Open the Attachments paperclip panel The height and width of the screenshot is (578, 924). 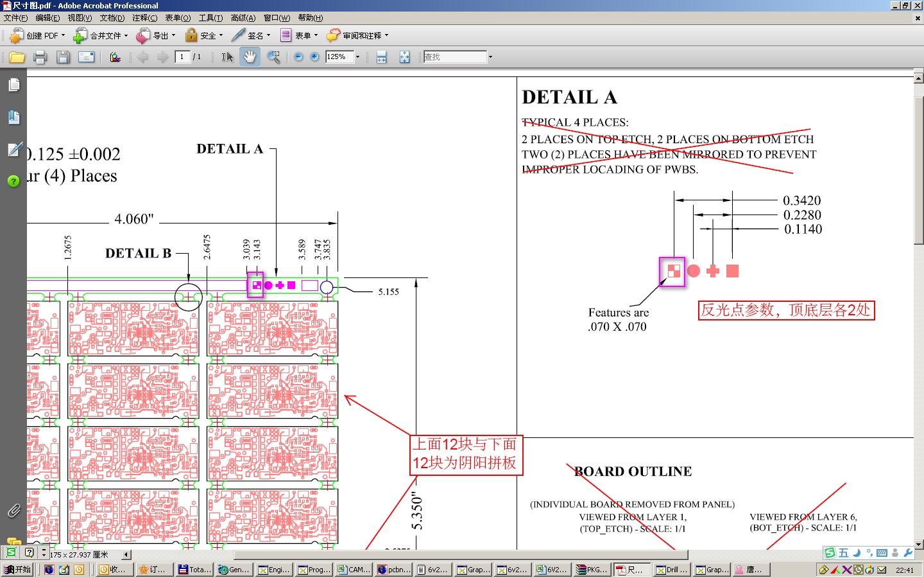point(13,511)
